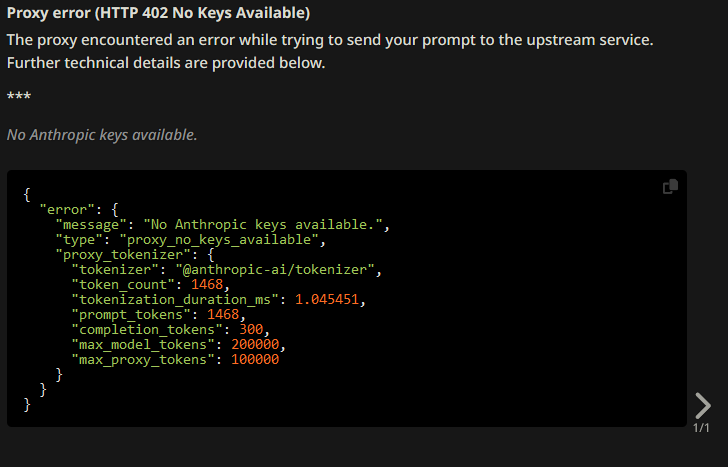Click the 1/1 swipe counter
This screenshot has width=728, height=467.
coord(701,428)
